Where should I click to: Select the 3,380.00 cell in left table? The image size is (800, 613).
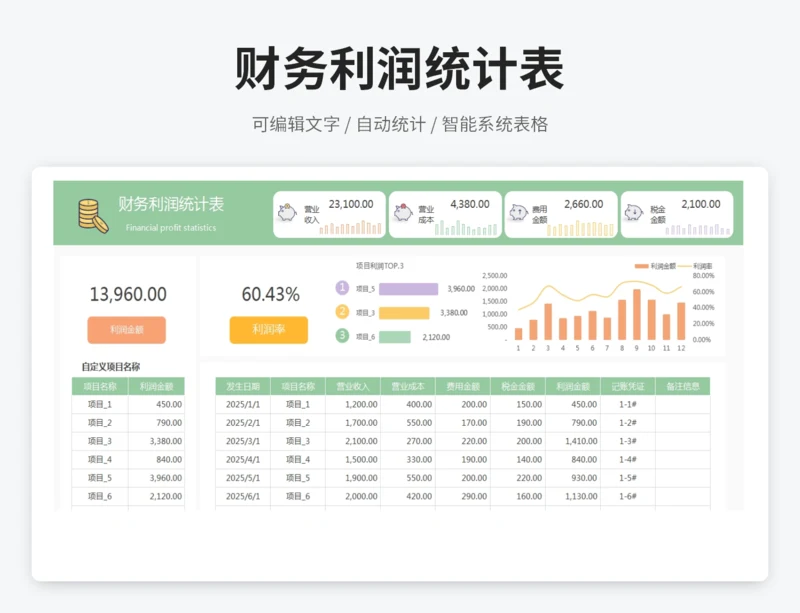tap(156, 441)
